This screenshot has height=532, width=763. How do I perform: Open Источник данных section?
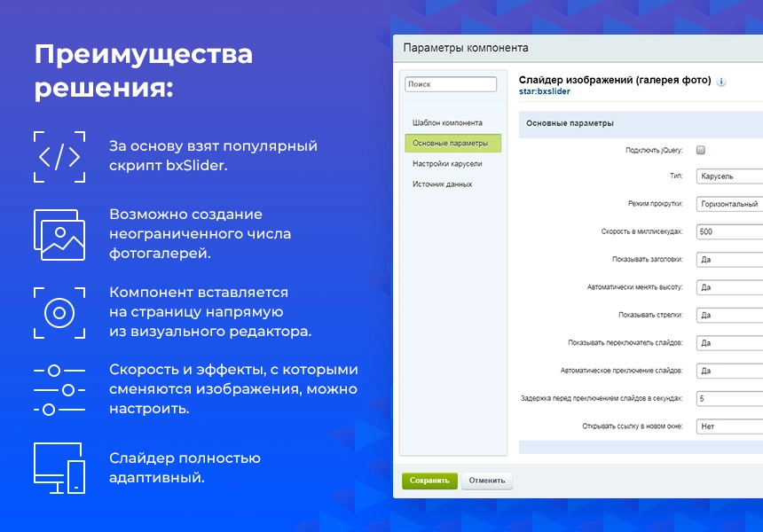[x=443, y=184]
